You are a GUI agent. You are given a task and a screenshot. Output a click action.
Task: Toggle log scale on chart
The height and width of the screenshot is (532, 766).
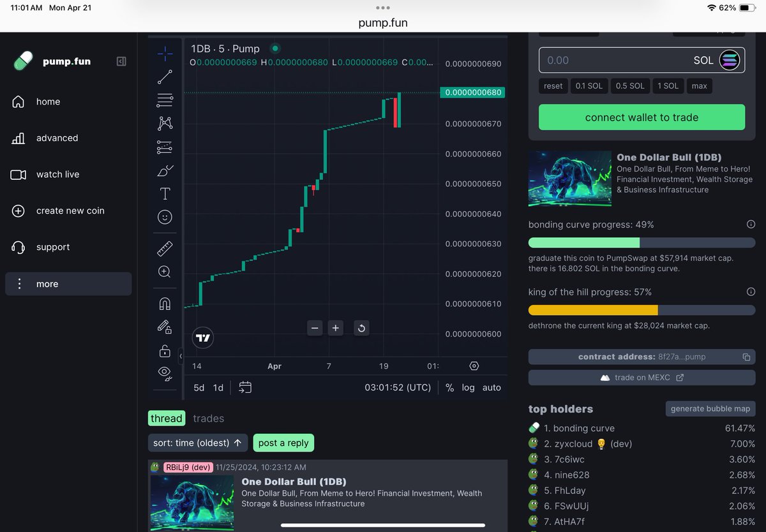[469, 387]
